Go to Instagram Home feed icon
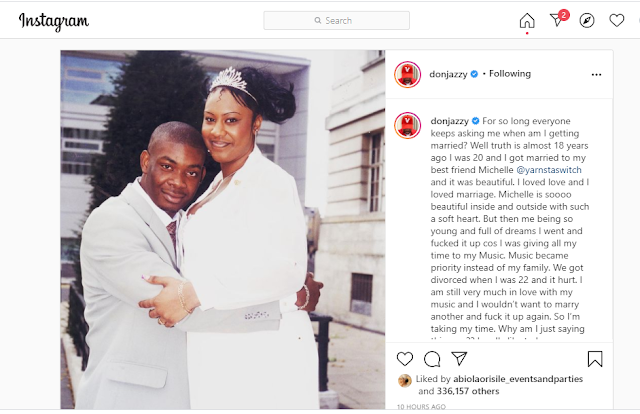The height and width of the screenshot is (414, 640). pyautogui.click(x=527, y=20)
